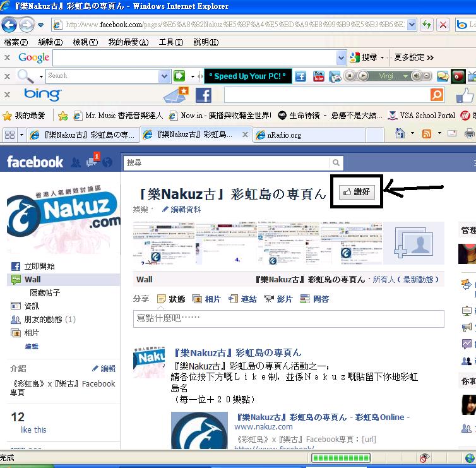The height and width of the screenshot is (468, 476).
Task: Close the active 『樂Nakuz古』 tab
Action: (245, 135)
